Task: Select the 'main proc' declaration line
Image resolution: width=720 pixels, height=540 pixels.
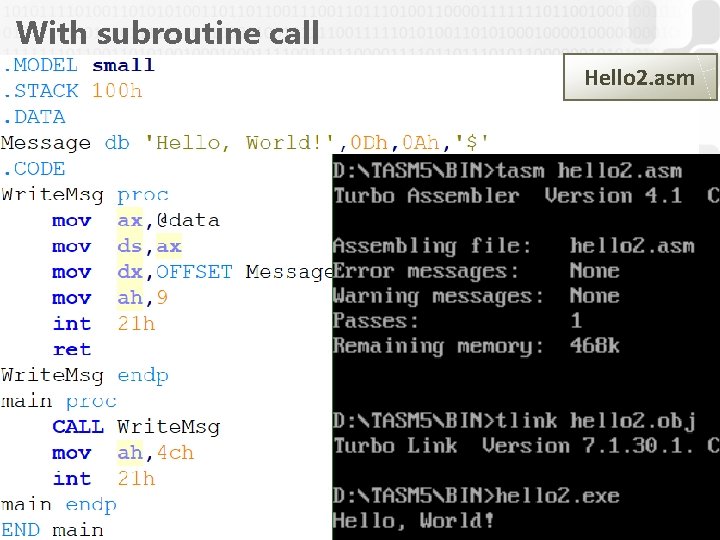Action: [x=59, y=401]
